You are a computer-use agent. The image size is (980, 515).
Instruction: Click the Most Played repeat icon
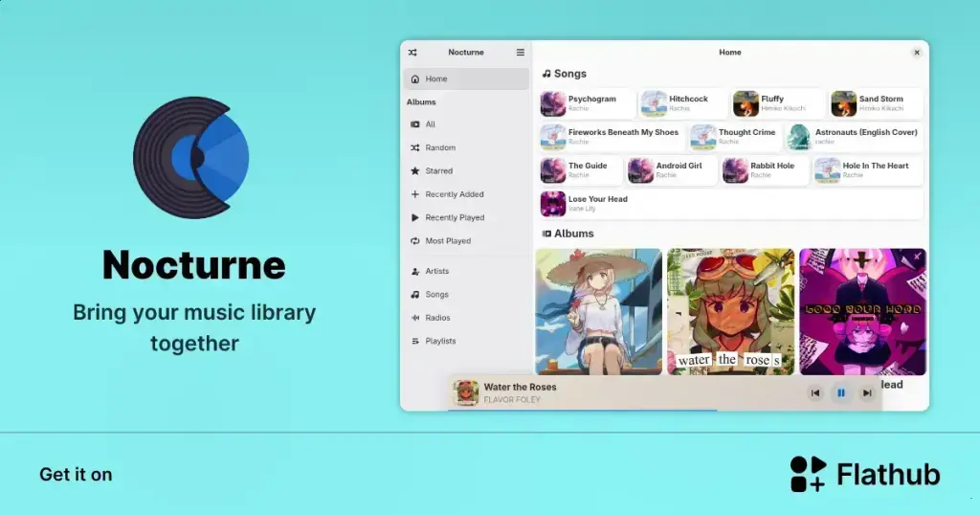(x=415, y=240)
